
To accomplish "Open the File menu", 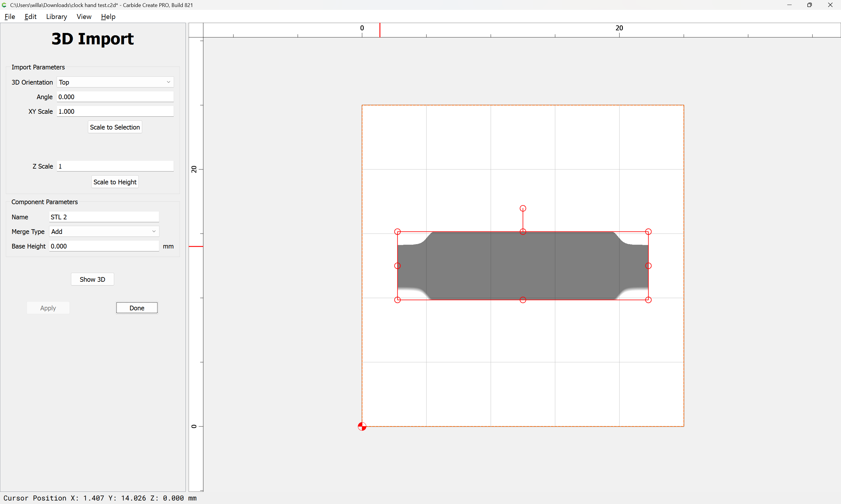I will pyautogui.click(x=10, y=17).
